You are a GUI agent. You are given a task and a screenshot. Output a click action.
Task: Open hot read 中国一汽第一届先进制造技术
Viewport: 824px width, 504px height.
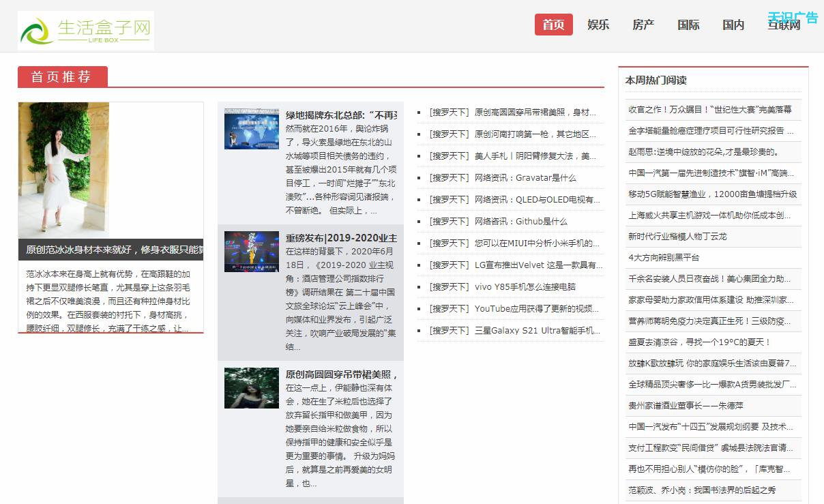point(711,173)
